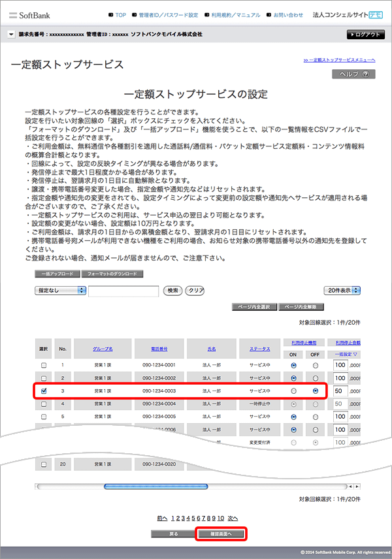Click 利用停止金額 column header link
The height and width of the screenshot is (559, 392).
(348, 343)
